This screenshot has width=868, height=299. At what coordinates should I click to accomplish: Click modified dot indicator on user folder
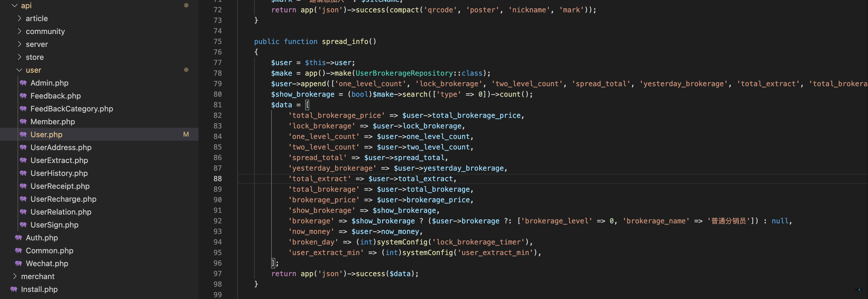pos(186,70)
